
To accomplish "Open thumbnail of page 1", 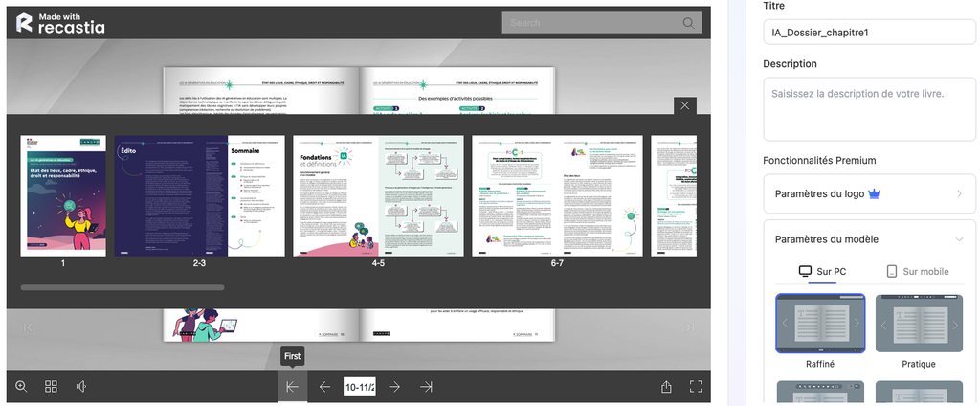I will [63, 195].
